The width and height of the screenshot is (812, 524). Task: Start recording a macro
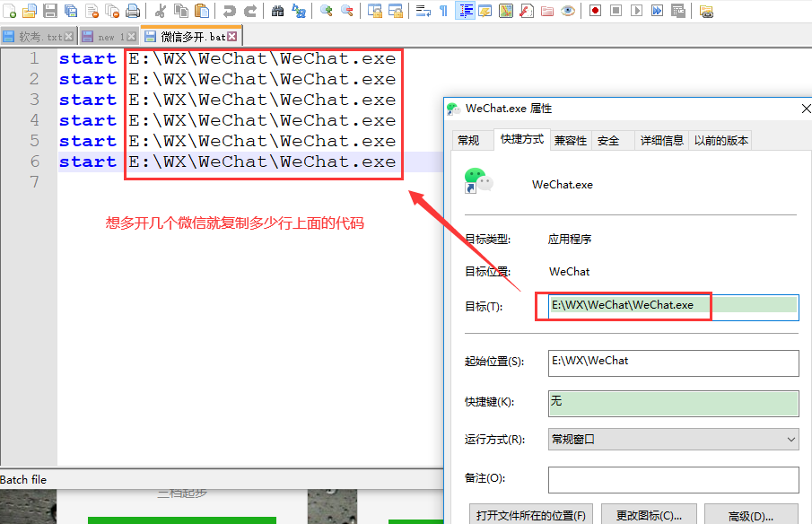(x=595, y=11)
